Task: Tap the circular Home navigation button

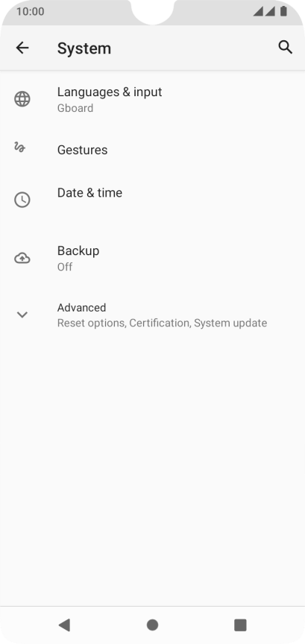Action: (152, 625)
